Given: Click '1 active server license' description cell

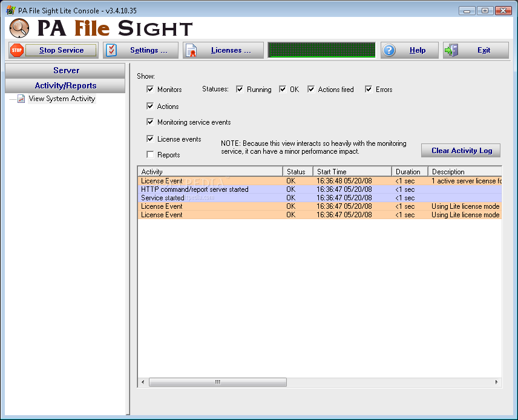Looking at the screenshot, I should click(x=467, y=181).
